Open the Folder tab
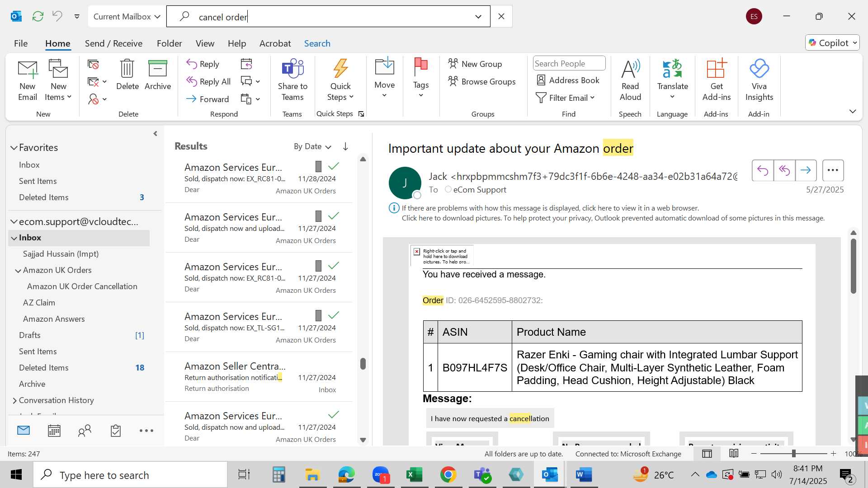Image resolution: width=868 pixels, height=488 pixels. point(169,43)
